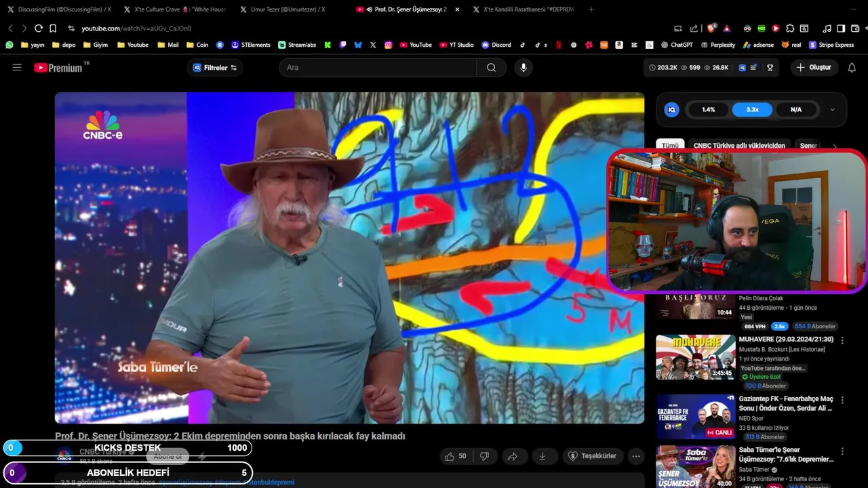Open the Streamlabs bookmark
Viewport: 868px width, 488px height.
point(297,45)
